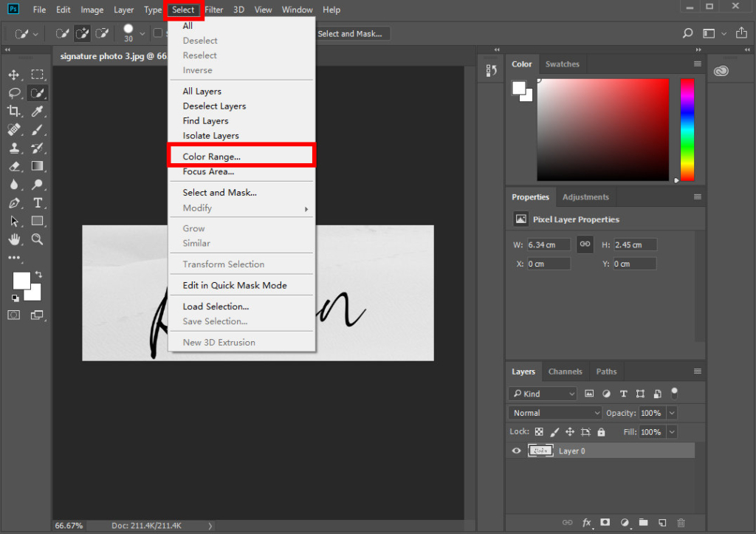Hide the Layer 0 layer
756x534 pixels.
(515, 451)
